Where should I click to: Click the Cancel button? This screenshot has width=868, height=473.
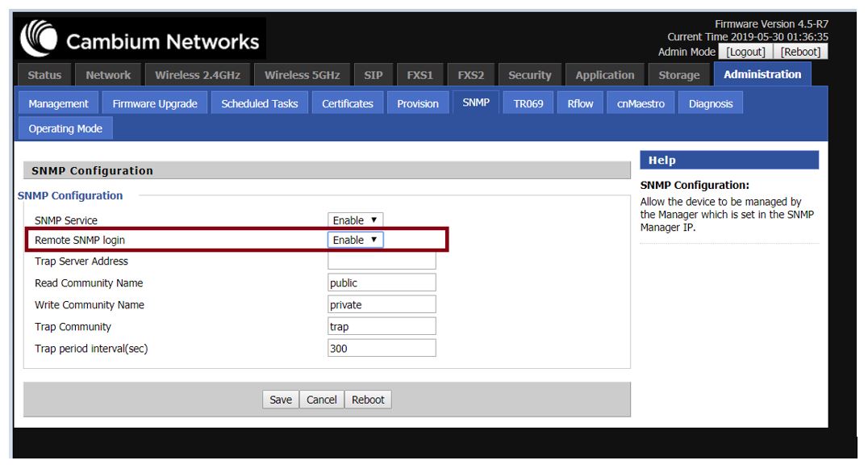(322, 400)
